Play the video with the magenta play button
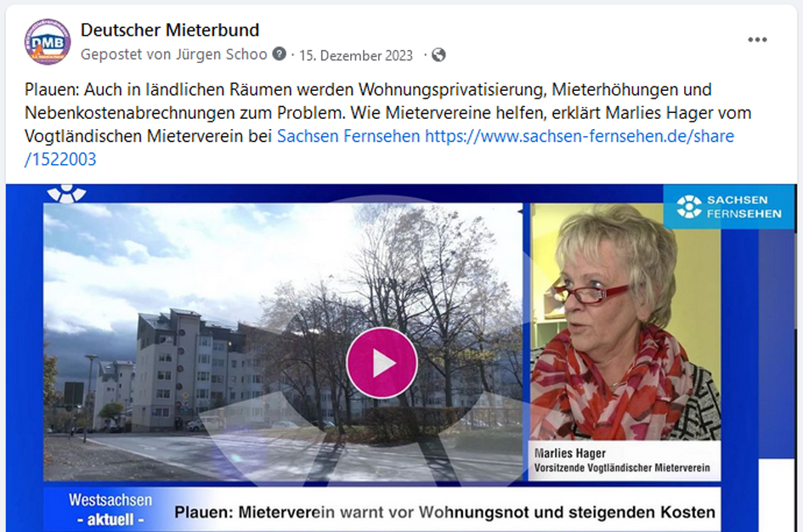803x532 pixels. 382,363
